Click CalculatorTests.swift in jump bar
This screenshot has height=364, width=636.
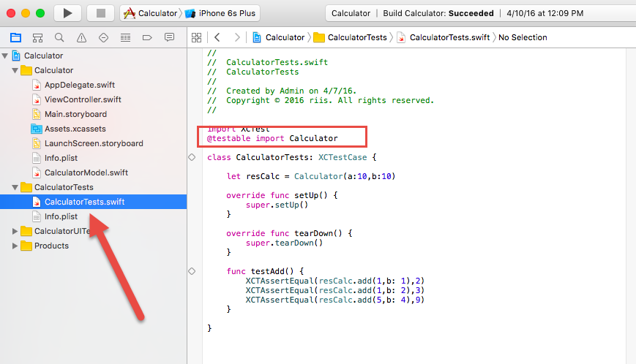point(444,38)
